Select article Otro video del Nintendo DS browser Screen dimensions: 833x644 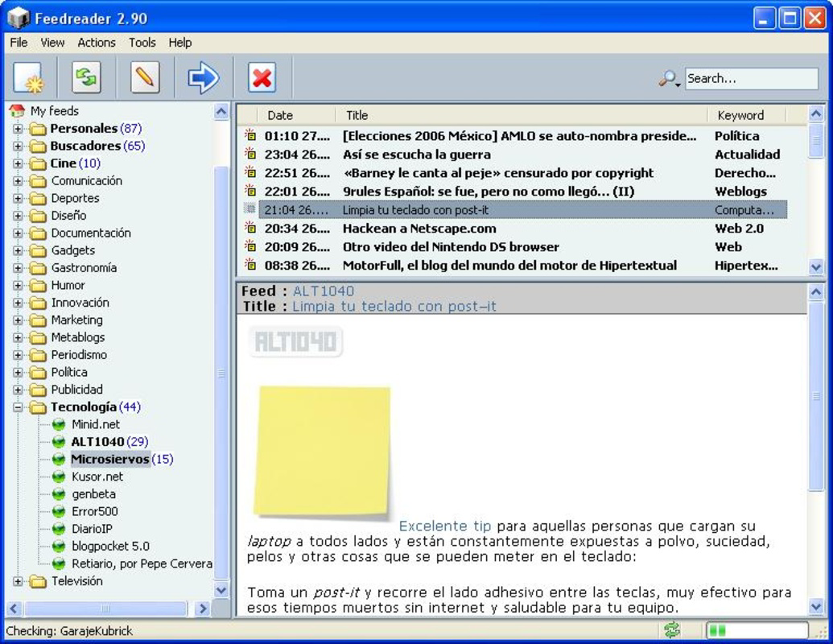(x=451, y=246)
